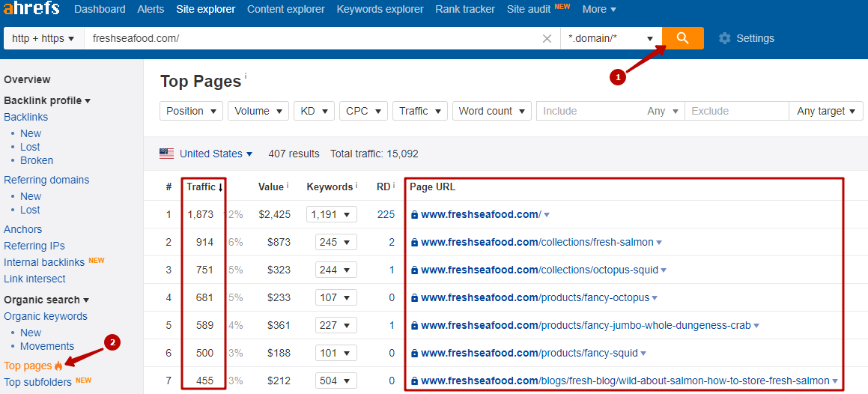Open Top subfolders report

(x=38, y=382)
